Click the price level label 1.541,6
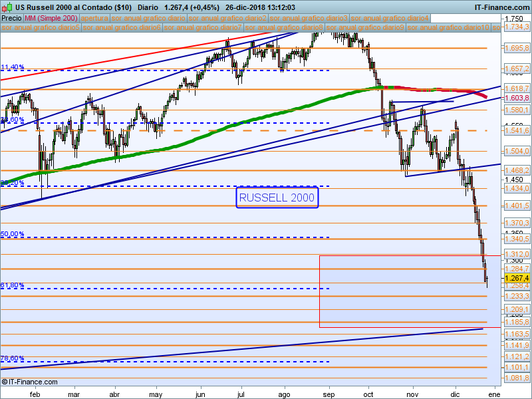 517,130
